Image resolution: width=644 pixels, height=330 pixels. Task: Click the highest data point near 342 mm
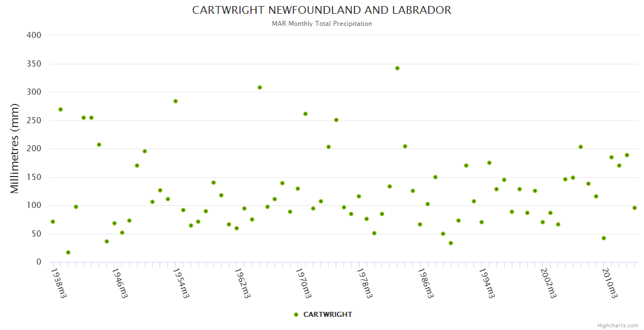click(x=397, y=68)
